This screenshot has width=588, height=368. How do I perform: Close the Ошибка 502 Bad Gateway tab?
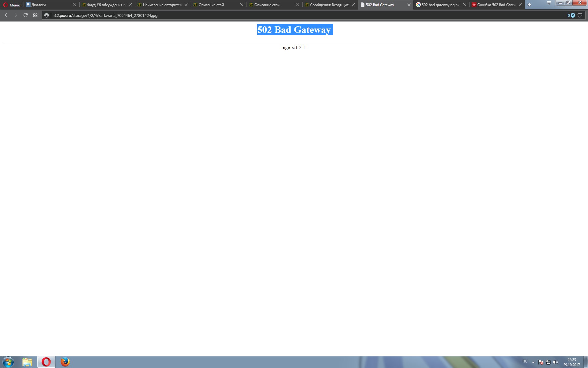(x=520, y=5)
